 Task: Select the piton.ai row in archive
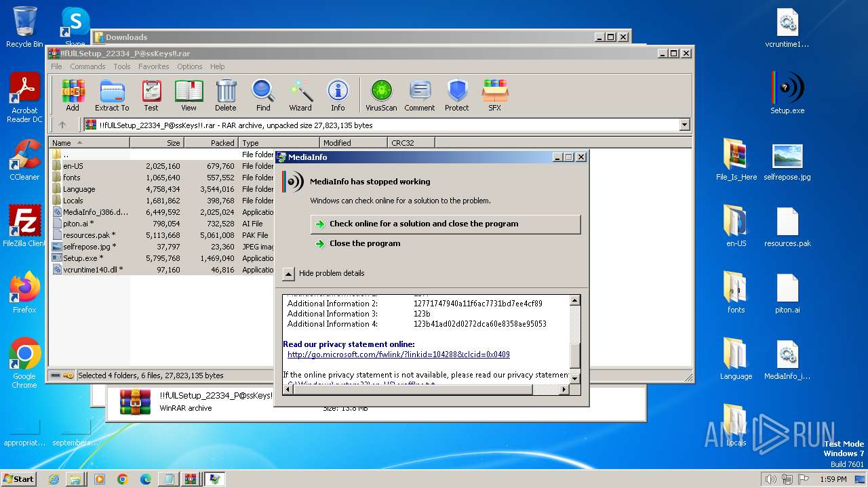click(x=161, y=224)
